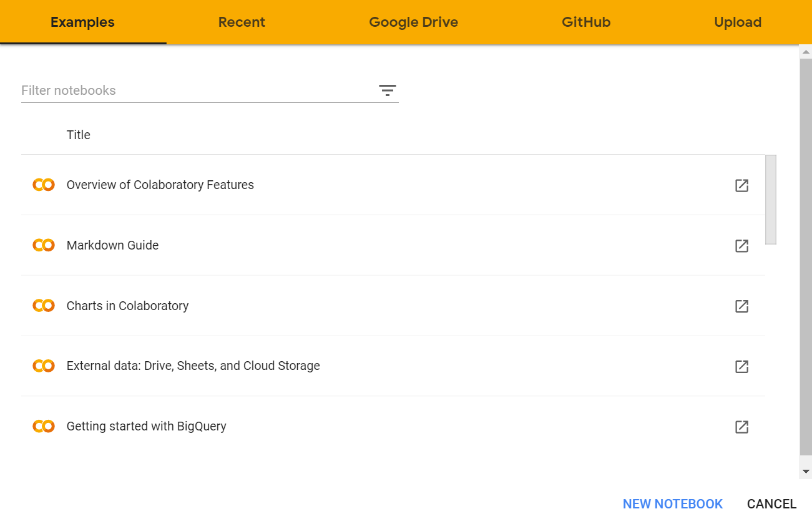The height and width of the screenshot is (524, 812).
Task: Open the GitHub tab
Action: (586, 22)
